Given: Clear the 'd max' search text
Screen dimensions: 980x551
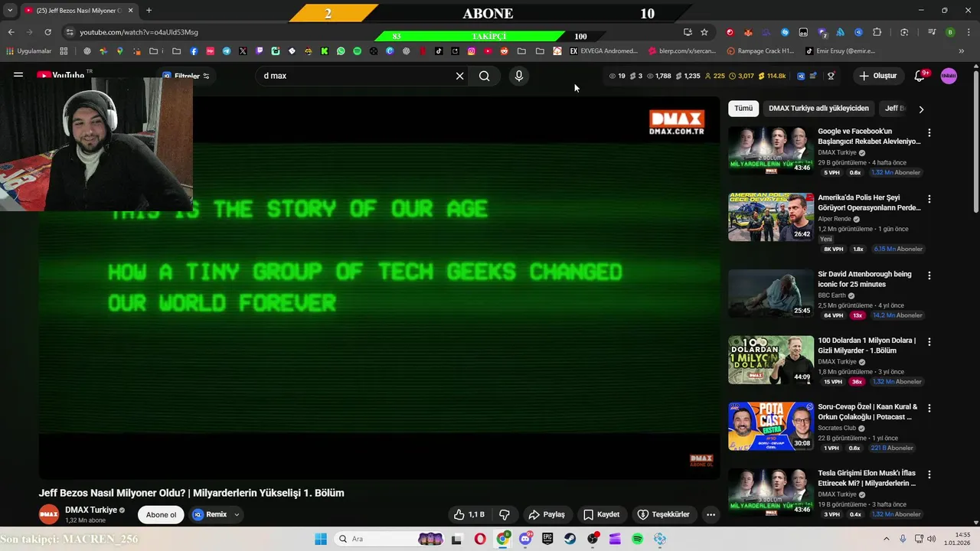Looking at the screenshot, I should (x=459, y=76).
